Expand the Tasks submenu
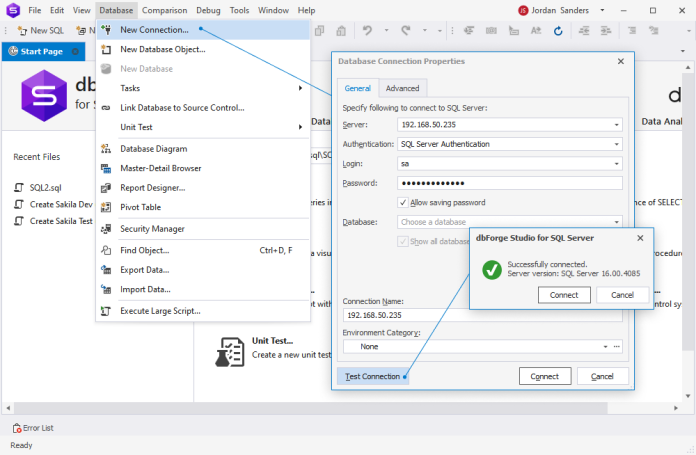Screen dimensions: 696x455 click(203, 88)
